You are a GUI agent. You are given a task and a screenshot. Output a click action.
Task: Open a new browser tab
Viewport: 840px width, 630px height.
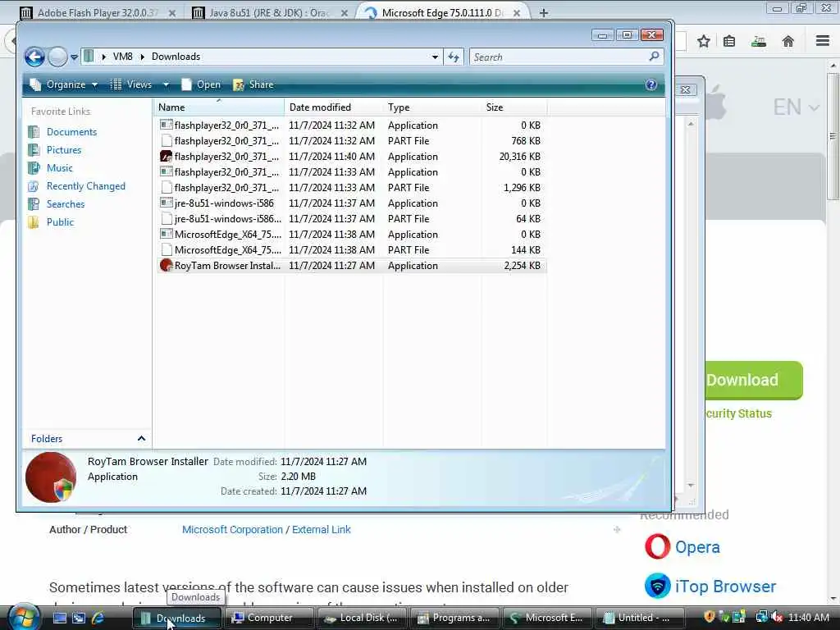click(x=544, y=13)
